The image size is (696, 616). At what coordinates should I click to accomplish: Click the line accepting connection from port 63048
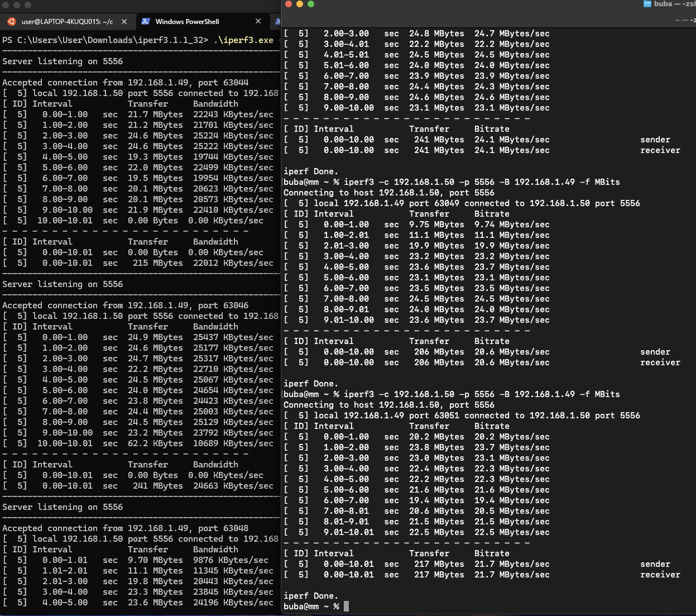[x=126, y=528]
